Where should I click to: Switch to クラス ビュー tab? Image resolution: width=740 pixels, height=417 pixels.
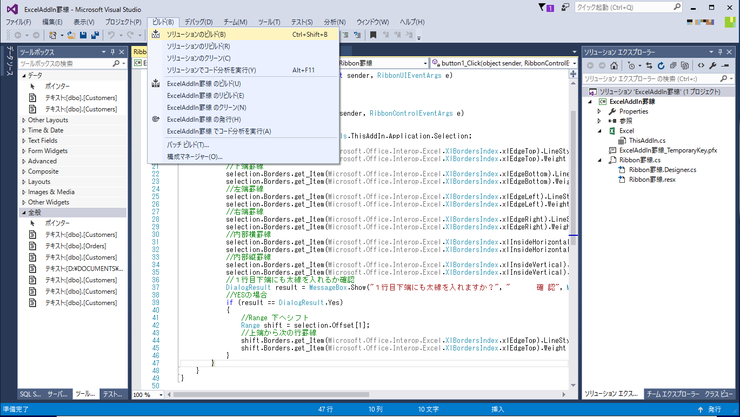719,394
